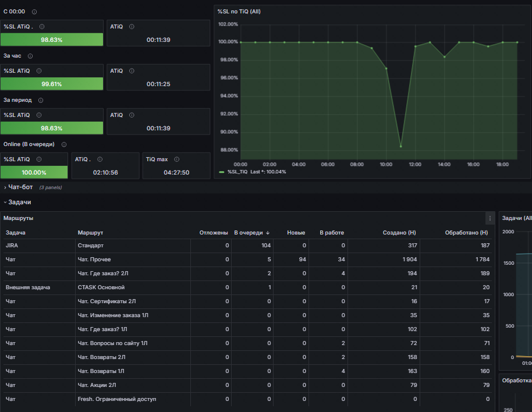Screen dimensions: 532x412
Task: Click info icon on 'ATiQ .' online panel
Action: [100, 159]
